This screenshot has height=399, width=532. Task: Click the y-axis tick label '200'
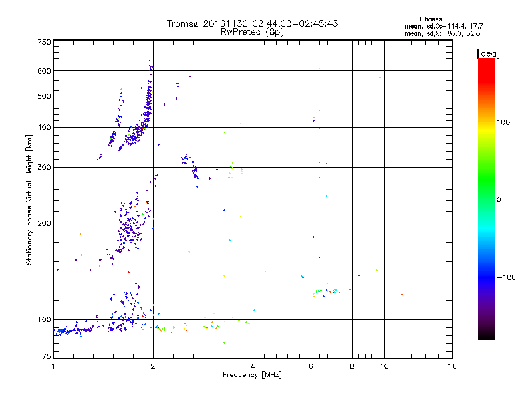click(44, 223)
